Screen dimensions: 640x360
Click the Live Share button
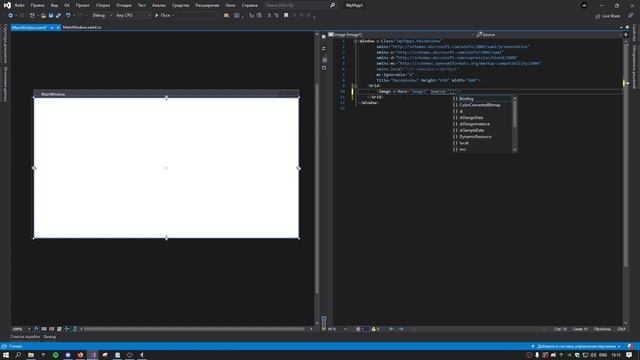[x=607, y=16]
